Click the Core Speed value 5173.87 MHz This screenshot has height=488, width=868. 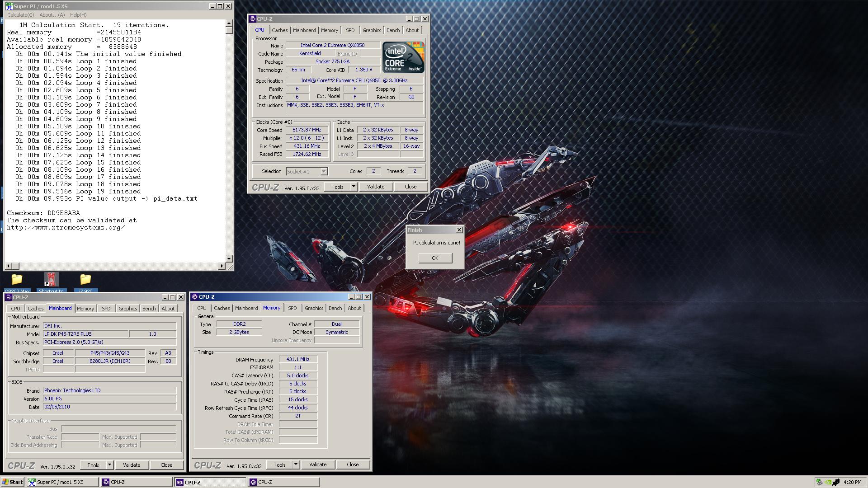tap(307, 130)
